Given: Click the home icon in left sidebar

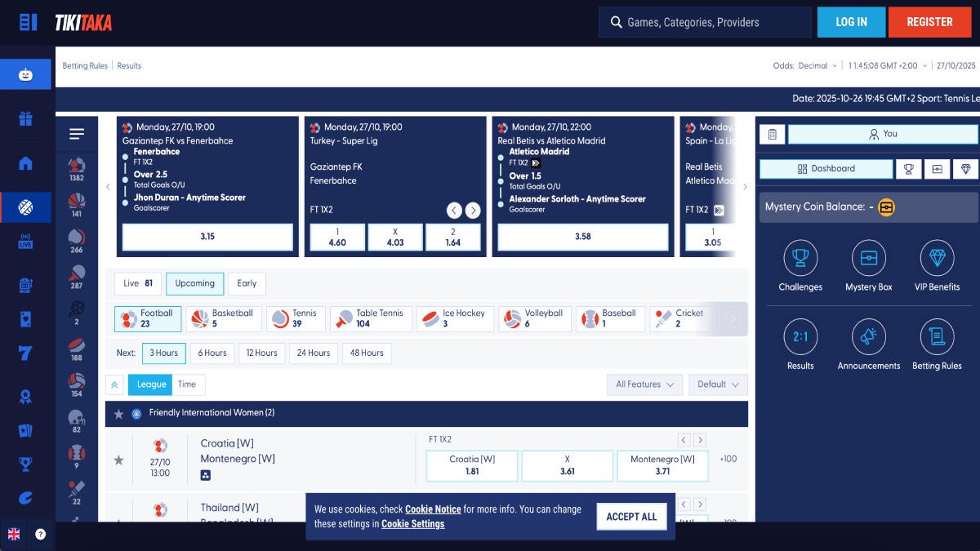Looking at the screenshot, I should tap(25, 163).
